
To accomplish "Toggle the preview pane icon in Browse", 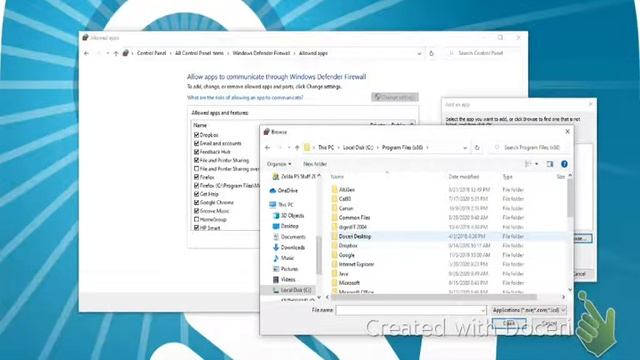I will (x=550, y=164).
